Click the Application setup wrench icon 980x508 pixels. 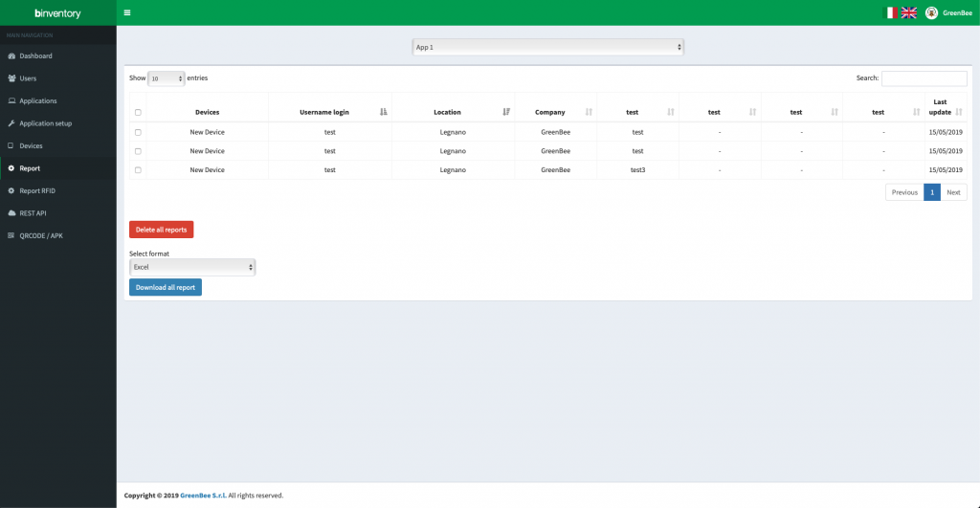[x=11, y=123]
